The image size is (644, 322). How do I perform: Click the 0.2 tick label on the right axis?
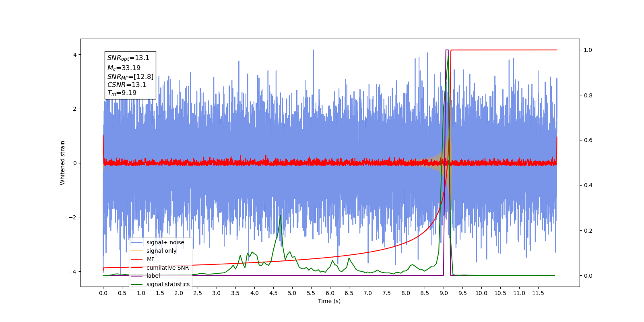588,231
